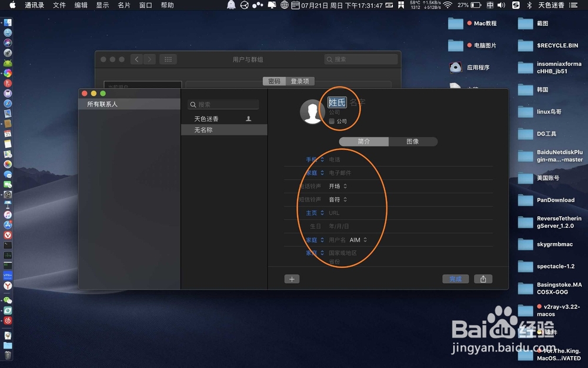Change the 电话铃声 开场 ringtone popup

click(x=338, y=186)
